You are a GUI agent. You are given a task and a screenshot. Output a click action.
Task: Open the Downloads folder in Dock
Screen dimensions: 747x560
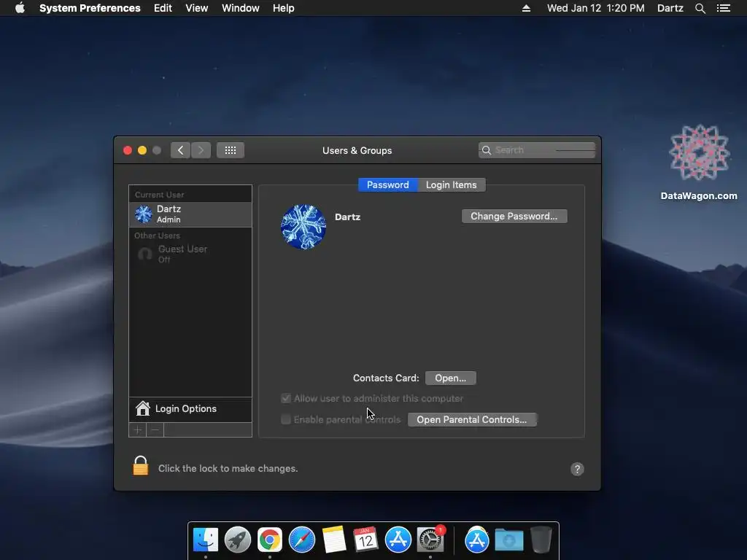508,540
